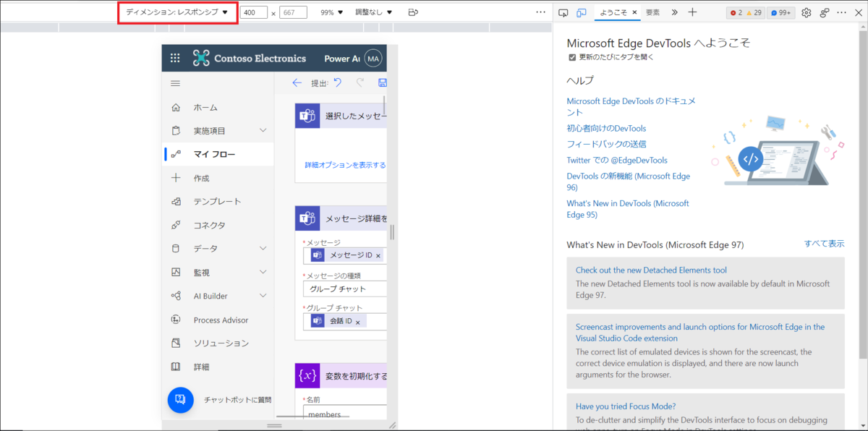868x431 pixels.
Task: Go back with the left arrow
Action: point(297,83)
